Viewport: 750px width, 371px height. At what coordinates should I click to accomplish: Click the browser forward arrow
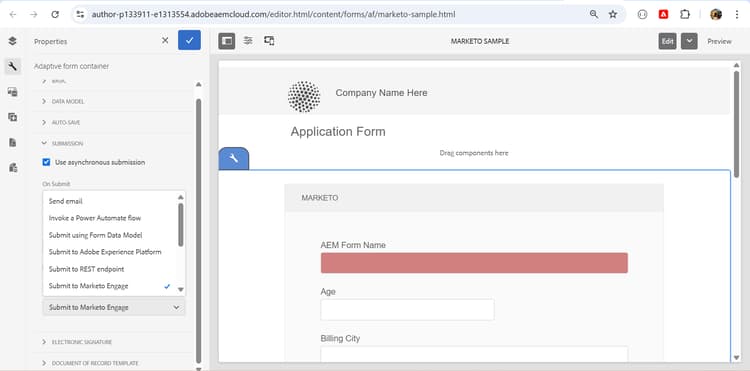(33, 14)
